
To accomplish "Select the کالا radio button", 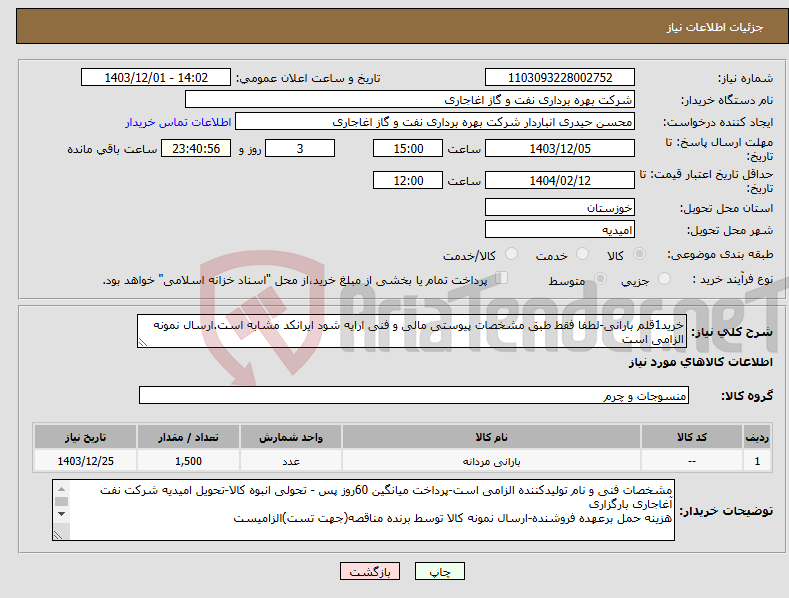I will pyautogui.click(x=640, y=254).
